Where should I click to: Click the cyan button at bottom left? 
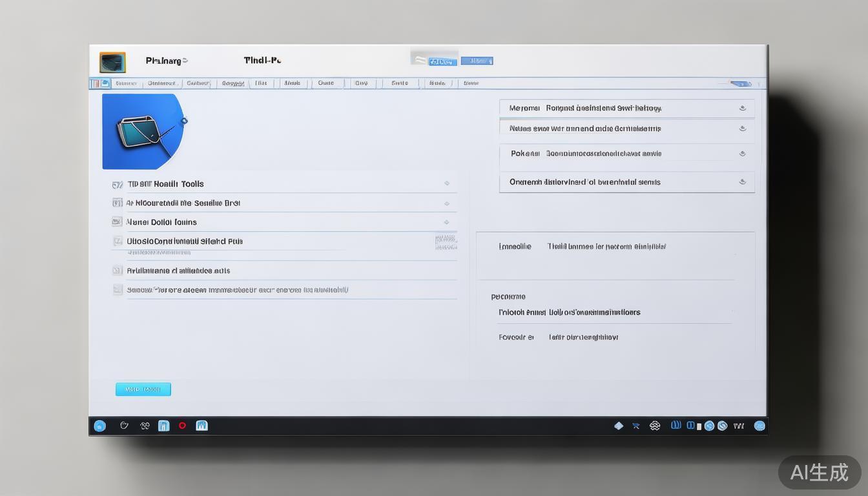tap(143, 389)
